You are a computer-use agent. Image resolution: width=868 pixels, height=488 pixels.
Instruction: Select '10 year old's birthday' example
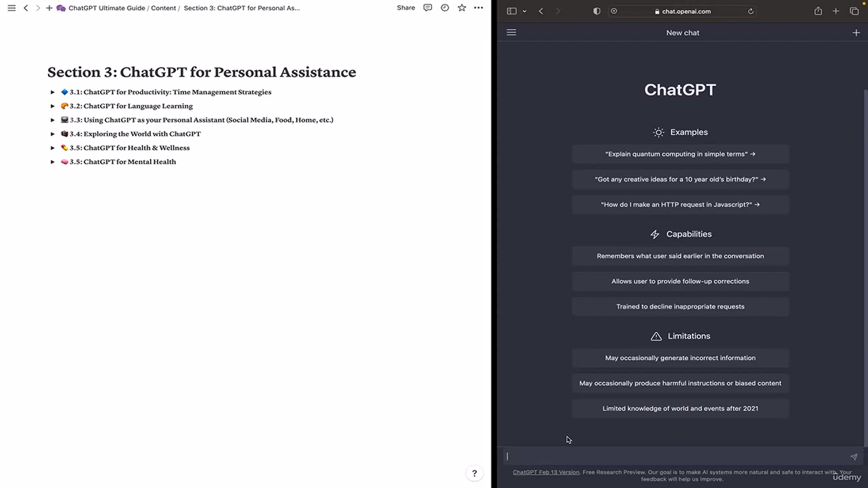point(680,179)
